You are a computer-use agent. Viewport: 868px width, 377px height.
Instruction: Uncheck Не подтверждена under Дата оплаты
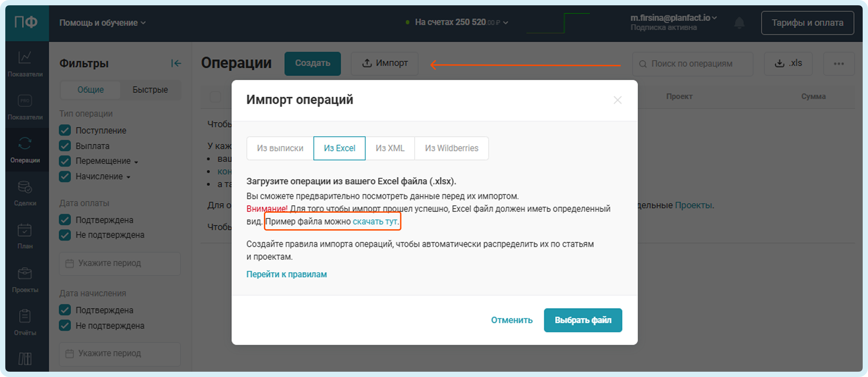click(x=65, y=235)
